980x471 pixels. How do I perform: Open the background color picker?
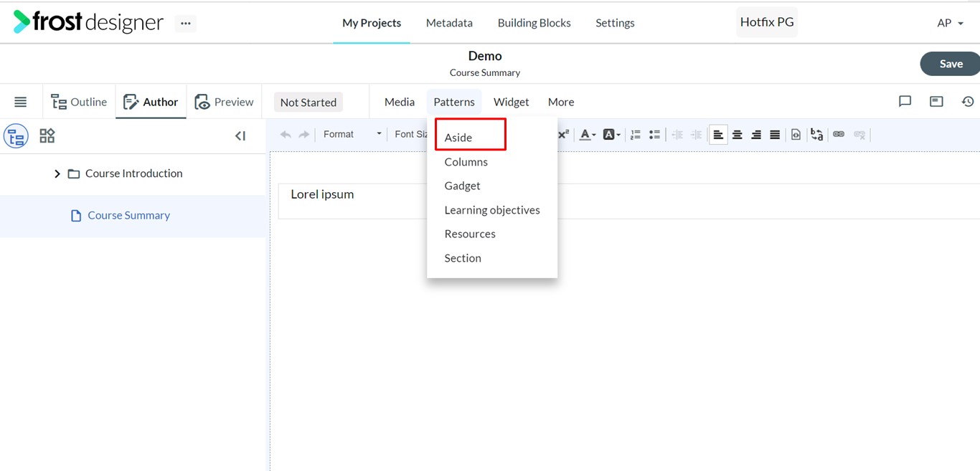611,134
